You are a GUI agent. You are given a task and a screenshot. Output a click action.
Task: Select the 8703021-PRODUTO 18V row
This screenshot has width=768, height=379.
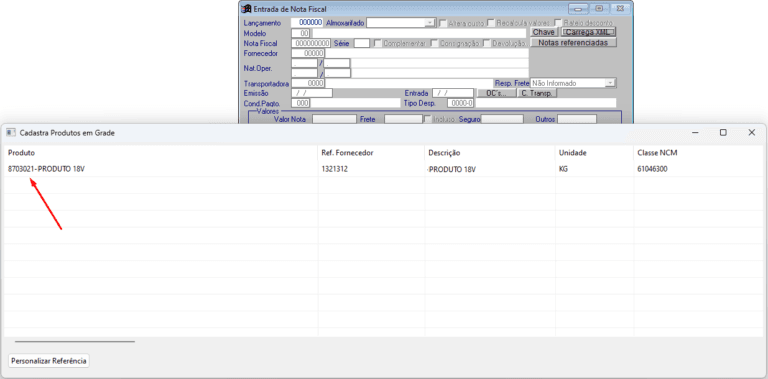384,169
